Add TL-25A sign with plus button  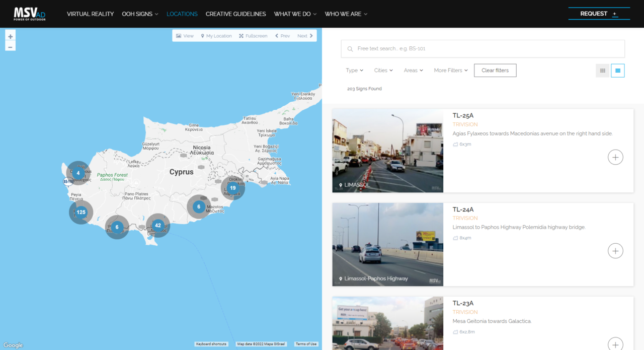(x=615, y=157)
